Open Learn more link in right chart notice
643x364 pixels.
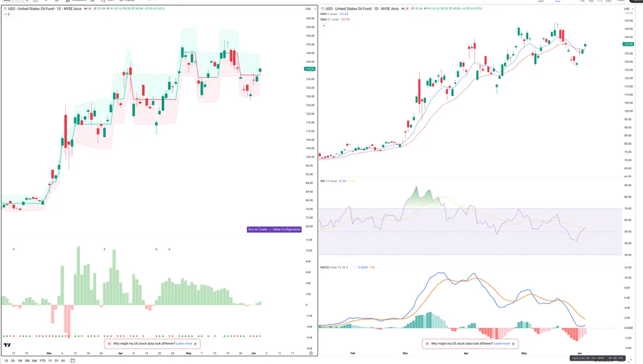coord(502,344)
